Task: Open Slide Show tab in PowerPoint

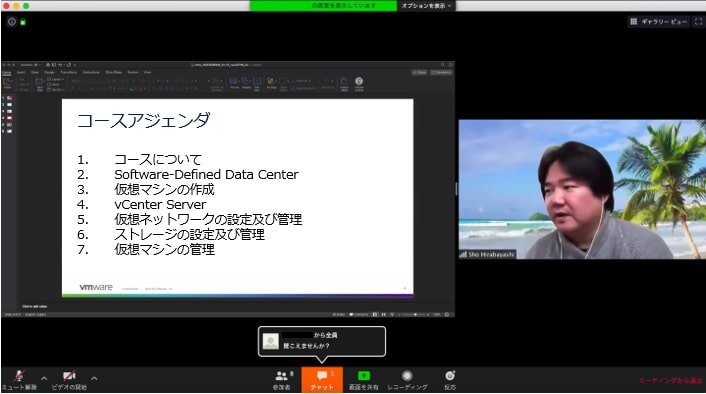Action: click(x=113, y=72)
